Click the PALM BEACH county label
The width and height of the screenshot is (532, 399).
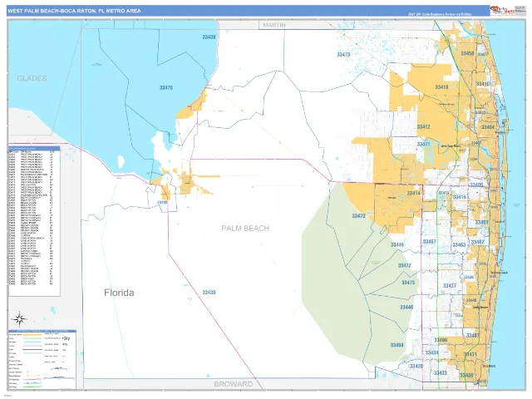point(245,229)
